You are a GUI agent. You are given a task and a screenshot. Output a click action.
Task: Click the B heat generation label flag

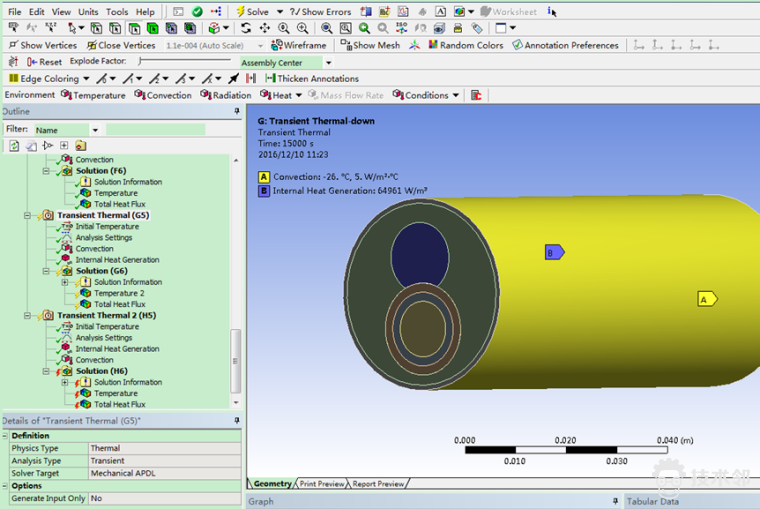pyautogui.click(x=554, y=253)
